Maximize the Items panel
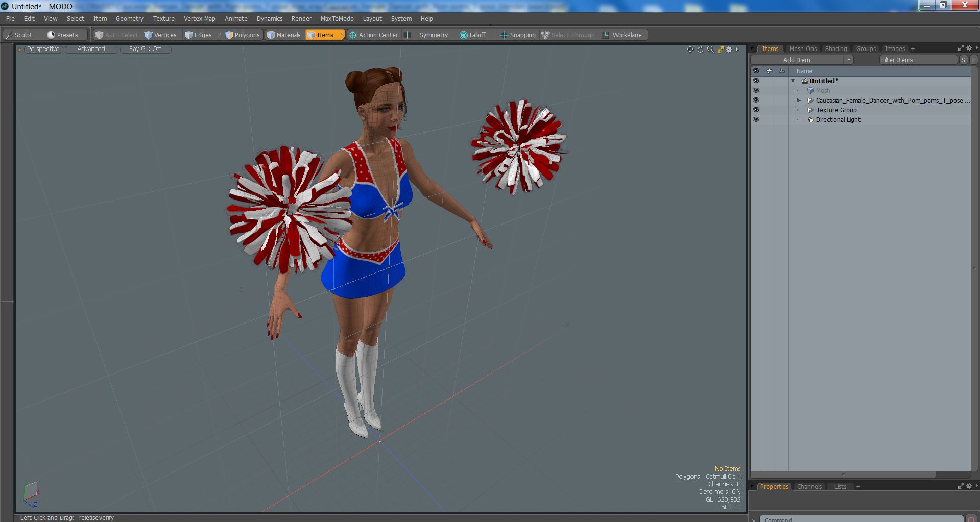980x522 pixels. [x=961, y=48]
